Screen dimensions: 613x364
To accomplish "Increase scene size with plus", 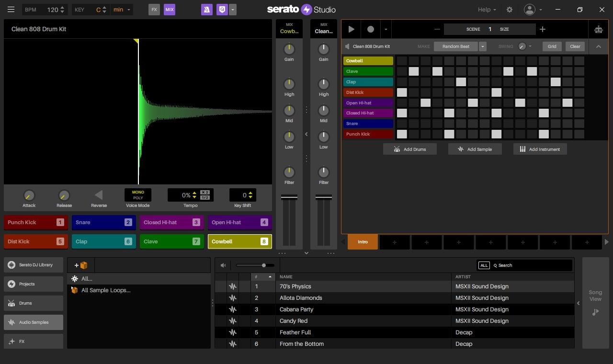I will tap(543, 29).
